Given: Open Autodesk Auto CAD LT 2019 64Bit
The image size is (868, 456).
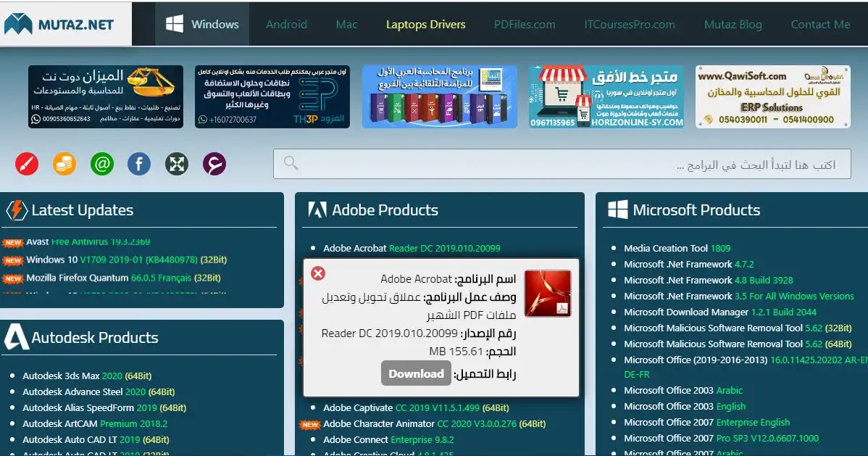Looking at the screenshot, I should [x=96, y=439].
